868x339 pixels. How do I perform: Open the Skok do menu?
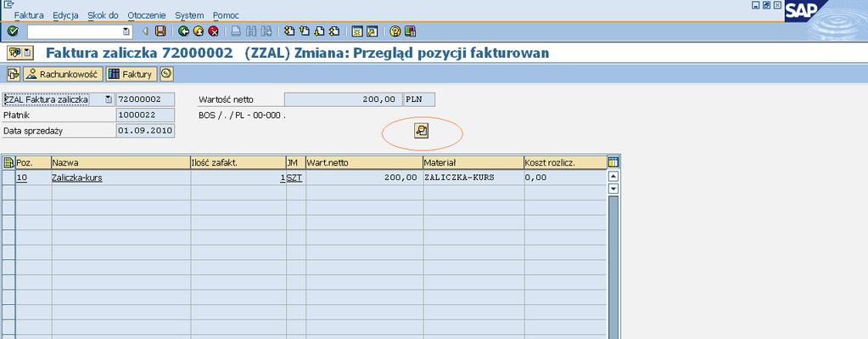tap(103, 15)
